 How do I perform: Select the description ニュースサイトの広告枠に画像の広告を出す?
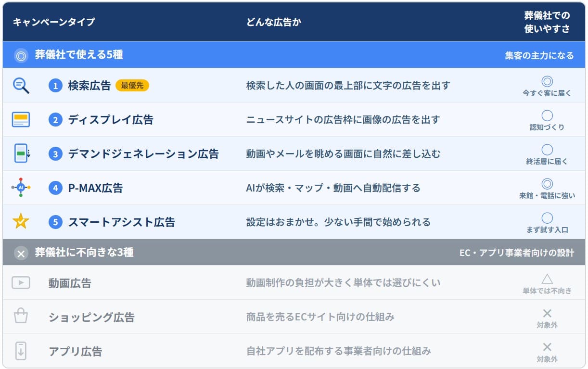pyautogui.click(x=343, y=120)
